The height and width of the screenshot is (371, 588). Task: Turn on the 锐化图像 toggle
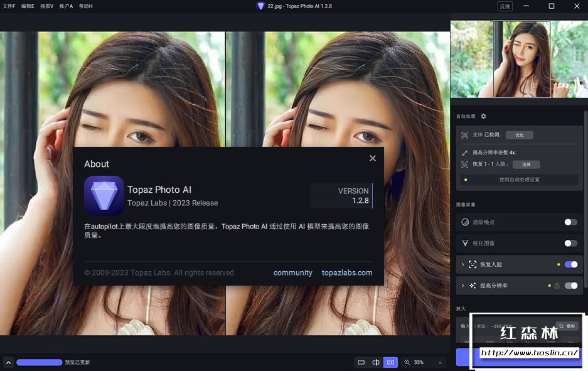[570, 243]
